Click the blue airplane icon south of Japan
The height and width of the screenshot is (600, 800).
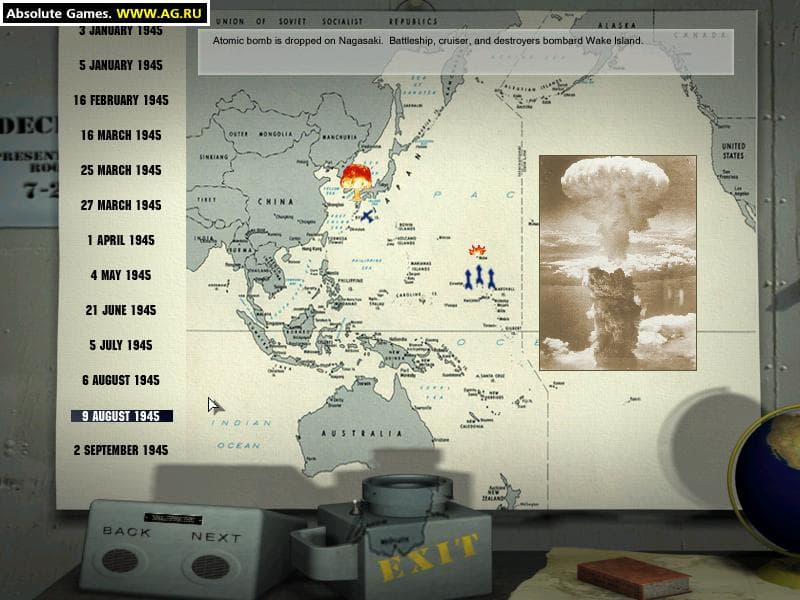point(367,216)
